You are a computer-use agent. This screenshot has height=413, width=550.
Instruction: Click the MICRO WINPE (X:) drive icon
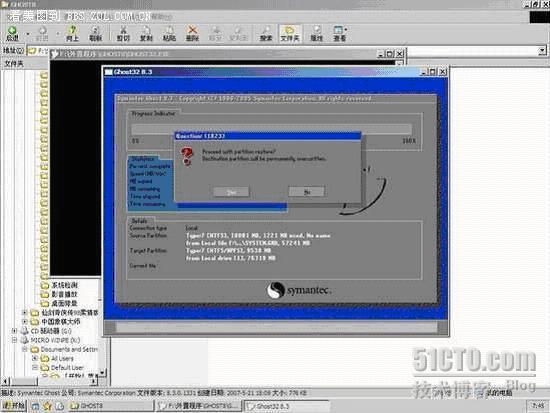pyautogui.click(x=24, y=340)
